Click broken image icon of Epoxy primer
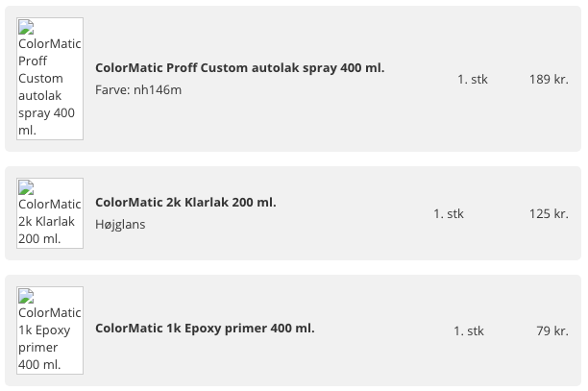This screenshot has height=391, width=588. click(x=26, y=296)
